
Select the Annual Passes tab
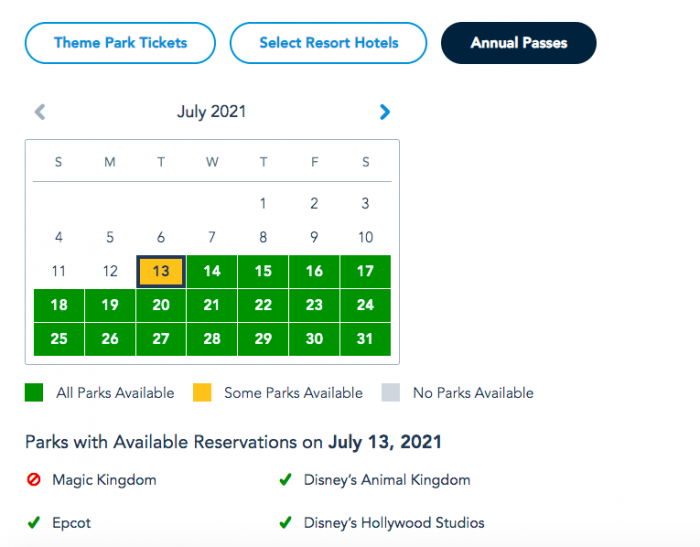pos(519,43)
